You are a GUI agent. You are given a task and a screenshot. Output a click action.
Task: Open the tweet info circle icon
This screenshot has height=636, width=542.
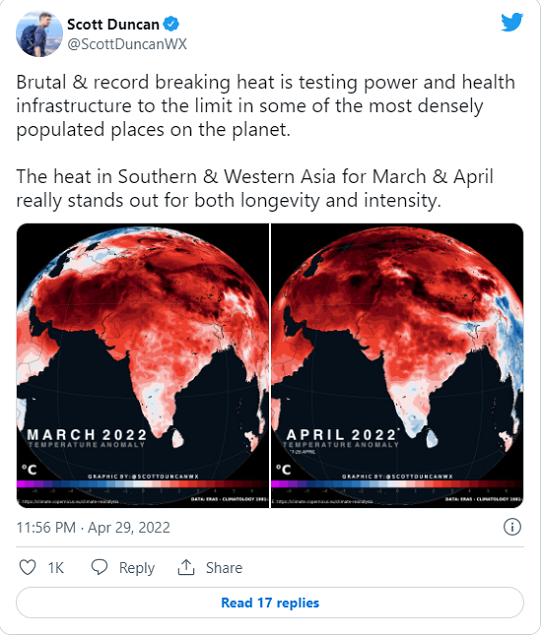tap(512, 527)
